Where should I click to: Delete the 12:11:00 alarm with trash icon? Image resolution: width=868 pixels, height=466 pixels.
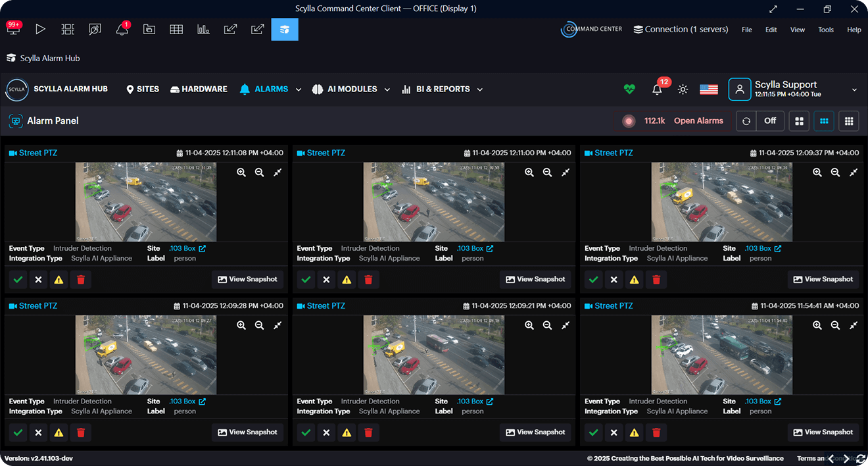pos(368,280)
